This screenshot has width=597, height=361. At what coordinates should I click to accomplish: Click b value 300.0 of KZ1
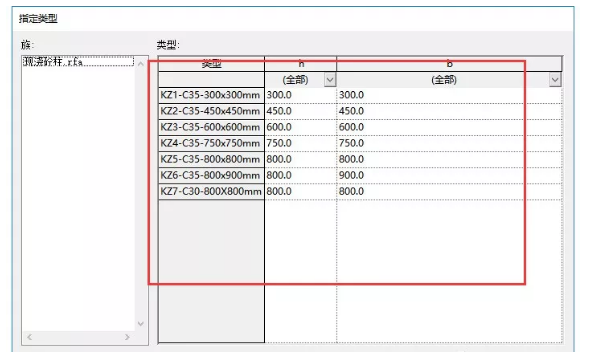[449, 95]
